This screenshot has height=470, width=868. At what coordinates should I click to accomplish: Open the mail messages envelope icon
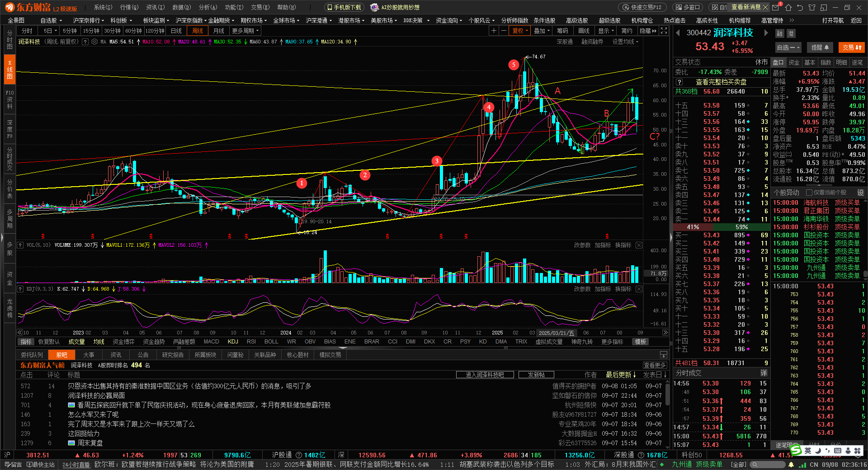[776, 7]
